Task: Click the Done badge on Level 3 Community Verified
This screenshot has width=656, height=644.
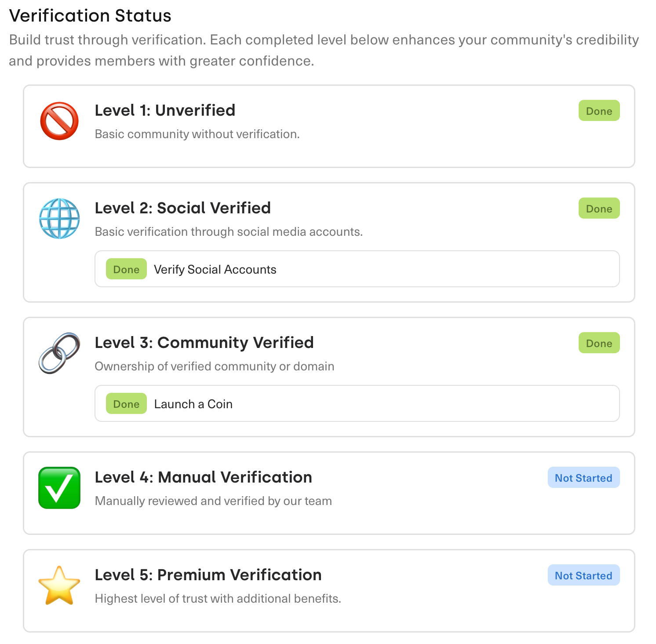Action: point(599,343)
